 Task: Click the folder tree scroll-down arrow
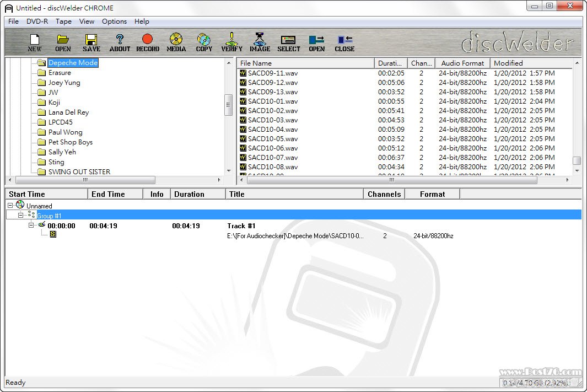(x=228, y=171)
